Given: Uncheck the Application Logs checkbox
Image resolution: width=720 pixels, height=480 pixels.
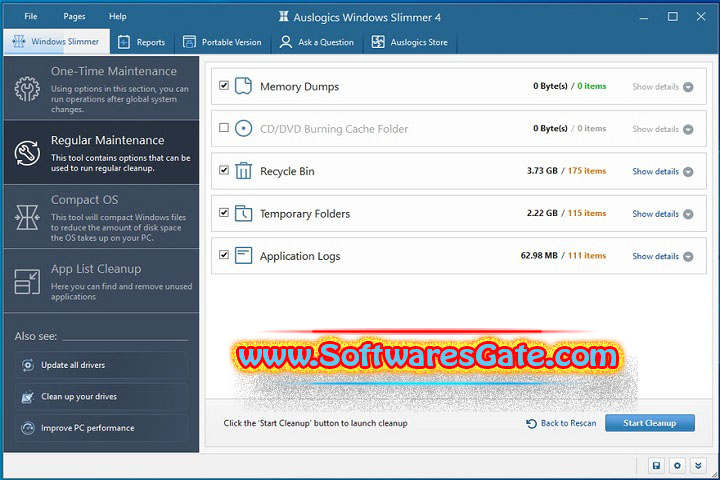Looking at the screenshot, I should pos(224,255).
